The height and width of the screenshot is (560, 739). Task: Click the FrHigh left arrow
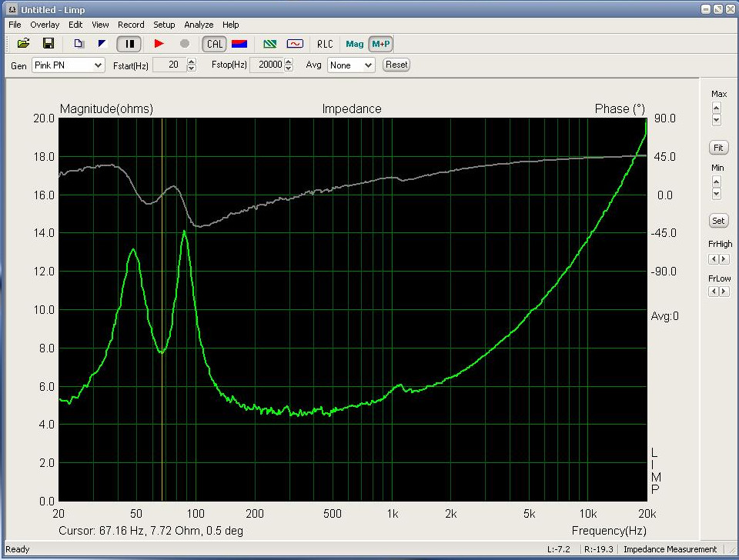point(714,259)
